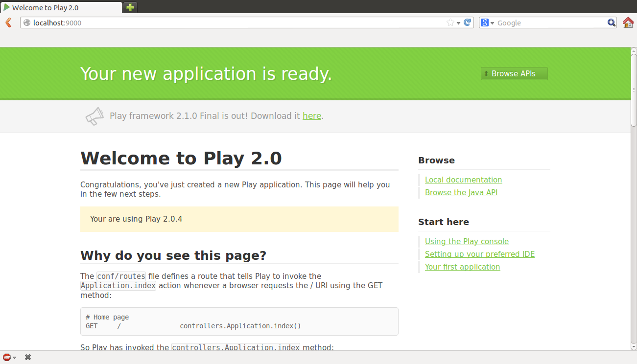Viewport: 637px width, 364px height.
Task: Open the URL history dropdown arrow
Action: 458,23
